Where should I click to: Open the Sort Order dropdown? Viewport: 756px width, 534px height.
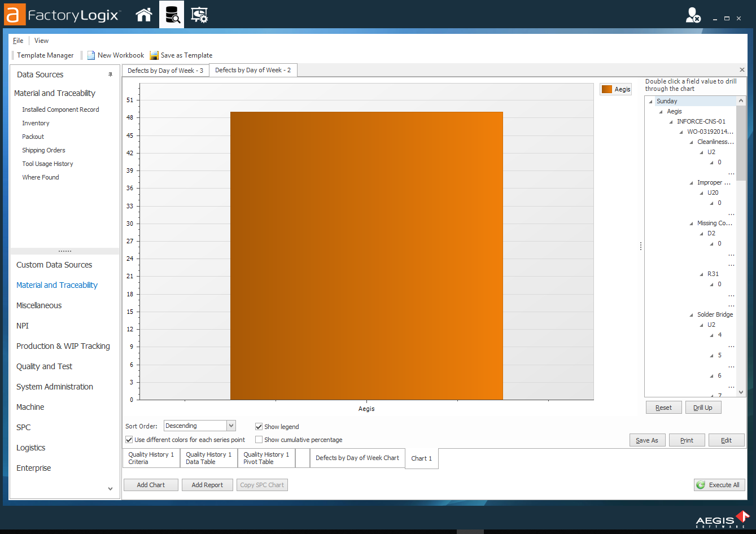[231, 426]
